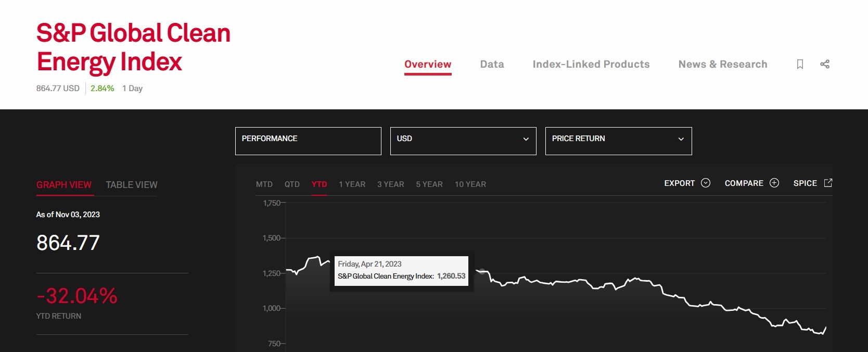Click the Apr 21, 2023 chart tooltip
The image size is (868, 352).
401,271
